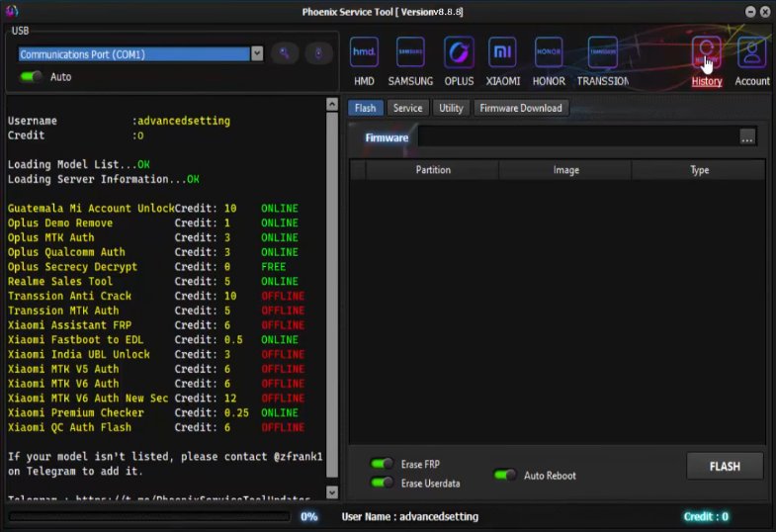This screenshot has height=532, width=776.
Task: Switch to the Utility tab
Action: (x=451, y=108)
